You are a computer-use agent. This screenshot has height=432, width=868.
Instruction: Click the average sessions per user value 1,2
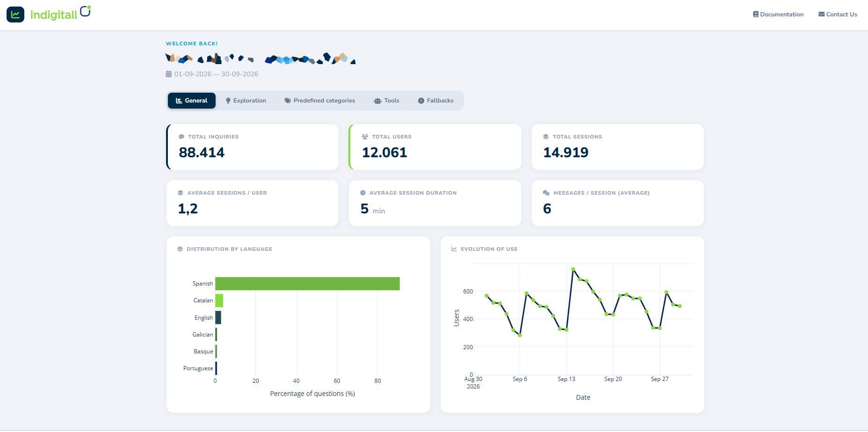188,209
